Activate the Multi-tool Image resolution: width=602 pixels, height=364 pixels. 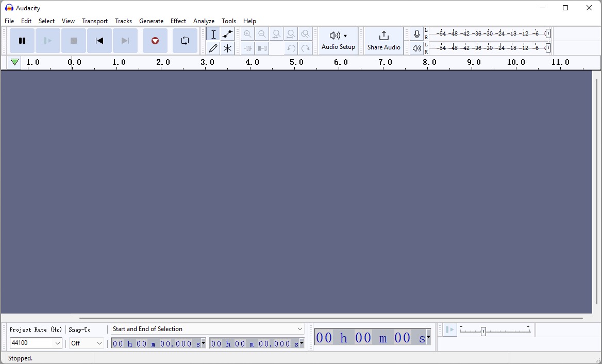click(x=227, y=48)
